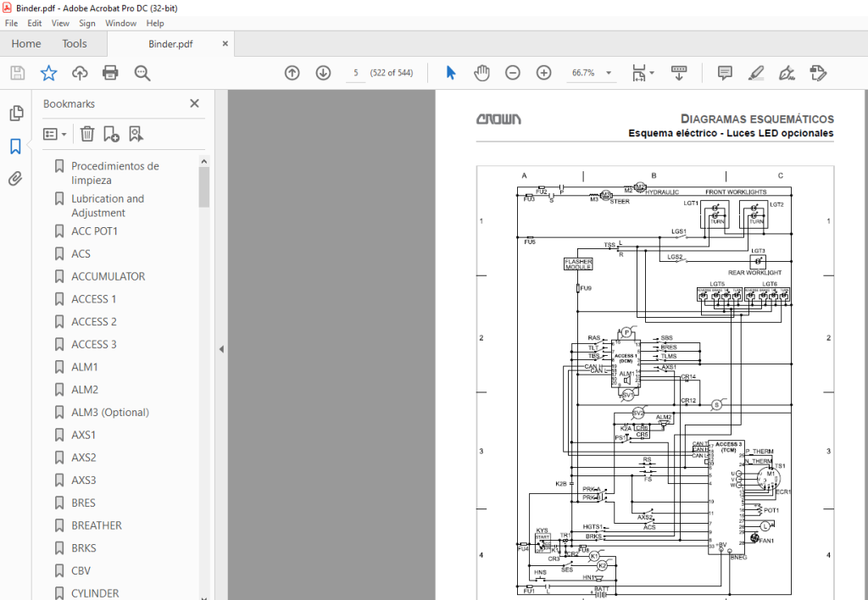Switch to the Tools tab
The image size is (868, 600).
pos(75,44)
